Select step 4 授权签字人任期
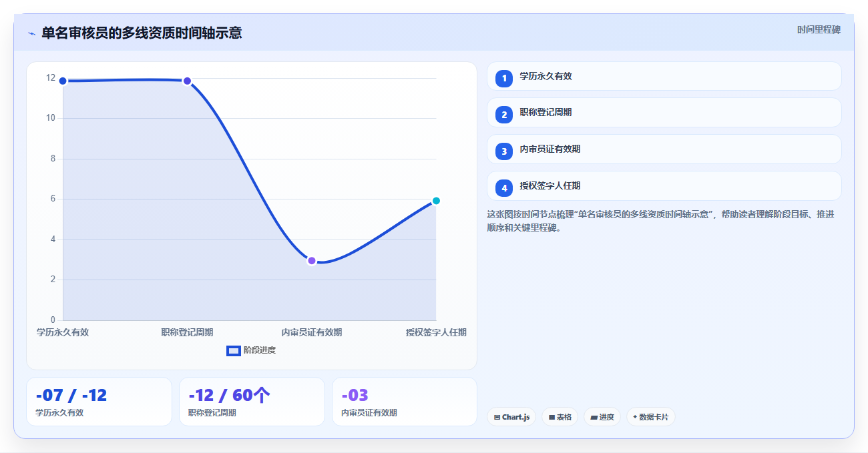Image resolution: width=868 pixels, height=453 pixels. [664, 186]
